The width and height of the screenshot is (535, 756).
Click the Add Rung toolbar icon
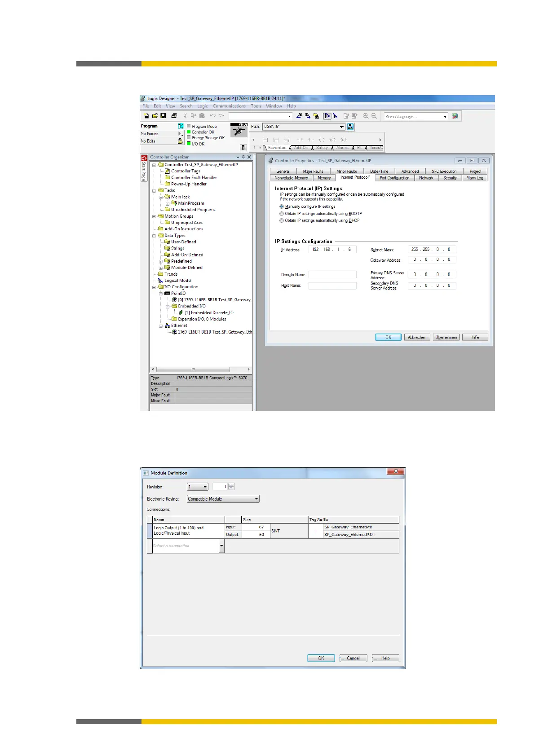tap(265, 140)
